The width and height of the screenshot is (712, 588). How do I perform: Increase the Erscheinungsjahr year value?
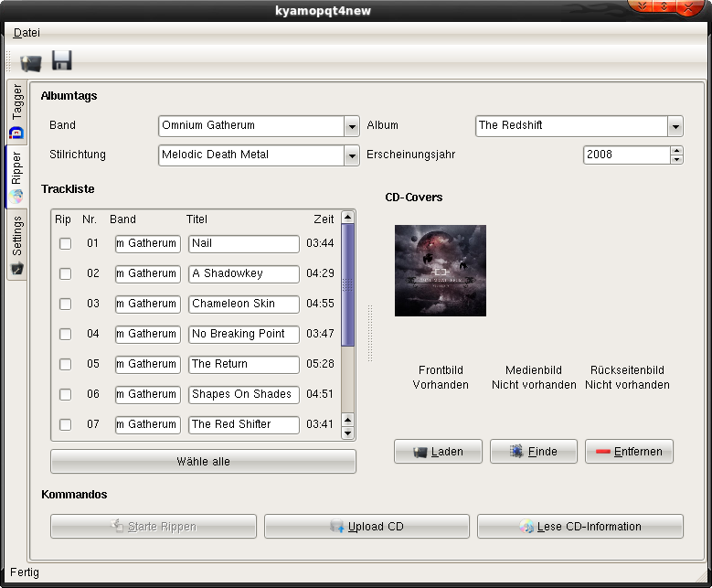[676, 151]
